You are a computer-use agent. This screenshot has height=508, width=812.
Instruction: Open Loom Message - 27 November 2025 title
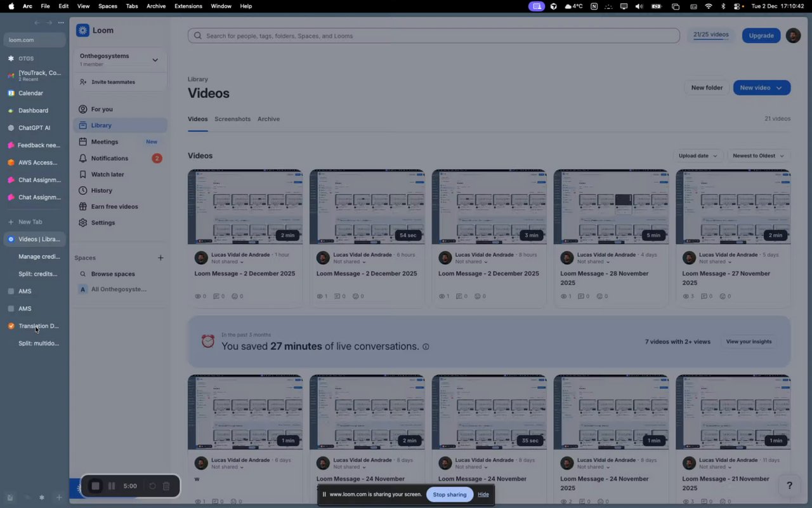726,278
